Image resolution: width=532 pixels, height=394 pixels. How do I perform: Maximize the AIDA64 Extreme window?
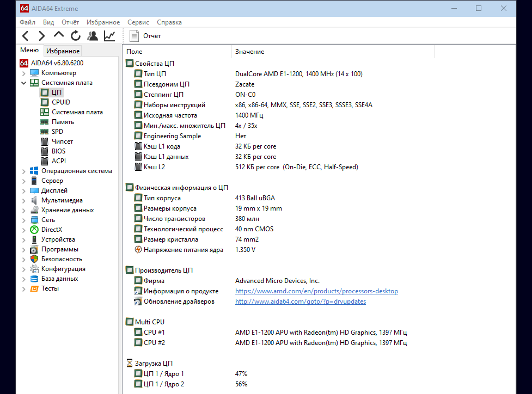point(479,9)
